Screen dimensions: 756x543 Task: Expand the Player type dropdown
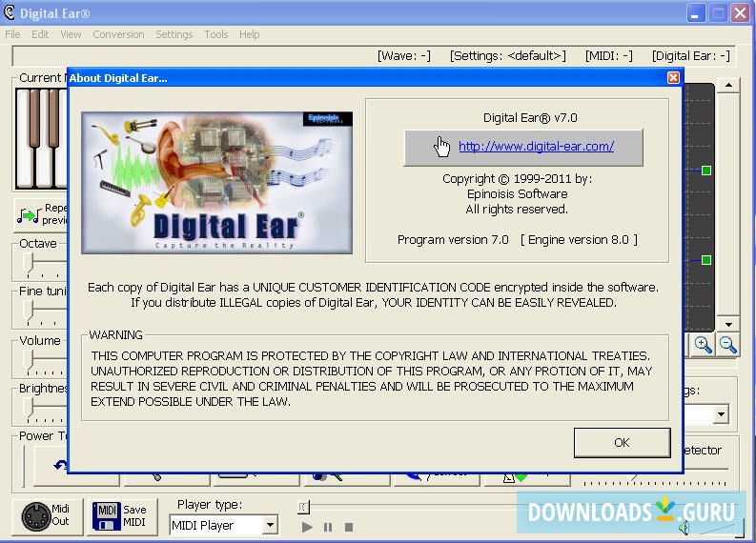(271, 525)
